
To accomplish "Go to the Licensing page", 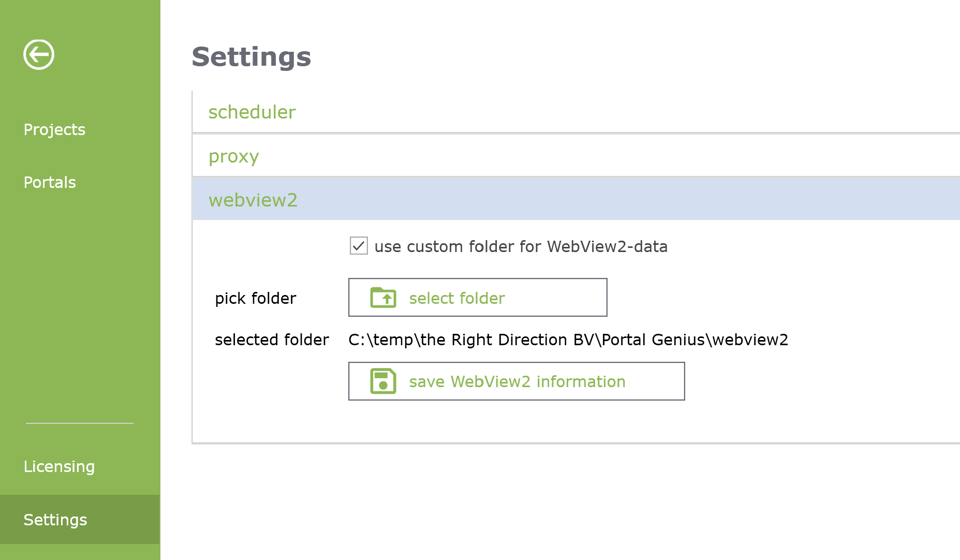I will tap(59, 466).
